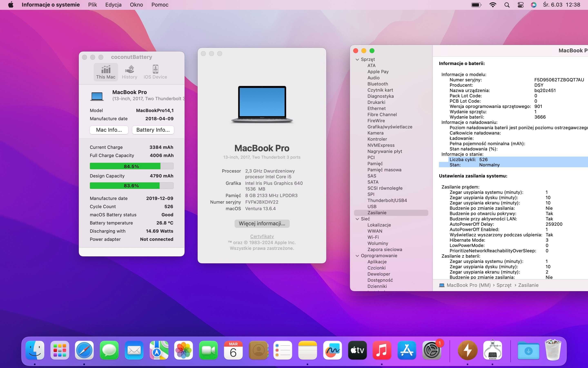
Task: Open Photos from the Dock
Action: pyautogui.click(x=184, y=350)
